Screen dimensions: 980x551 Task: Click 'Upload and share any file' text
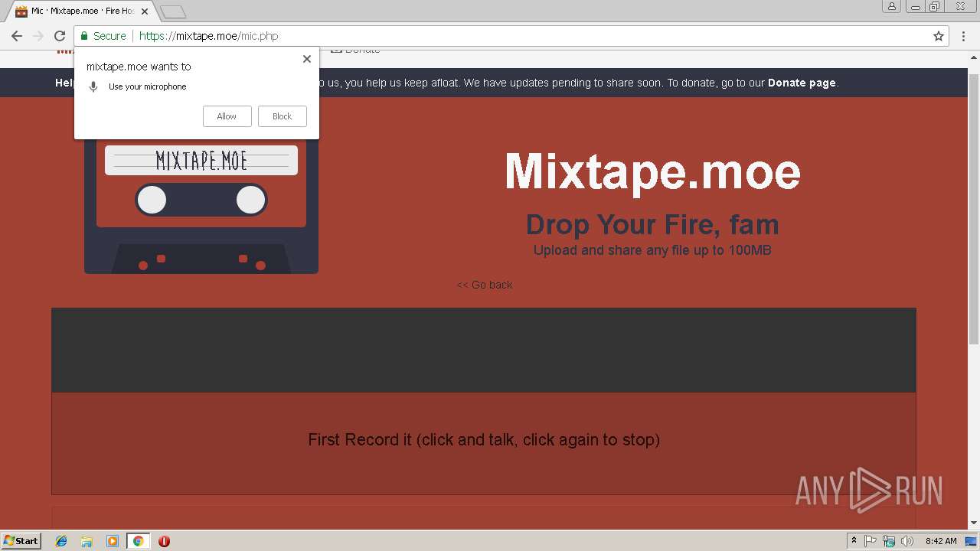click(652, 250)
